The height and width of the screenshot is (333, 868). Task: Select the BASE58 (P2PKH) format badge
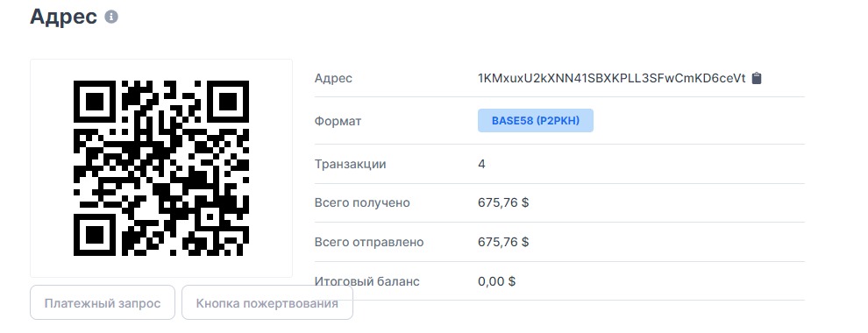tap(536, 121)
